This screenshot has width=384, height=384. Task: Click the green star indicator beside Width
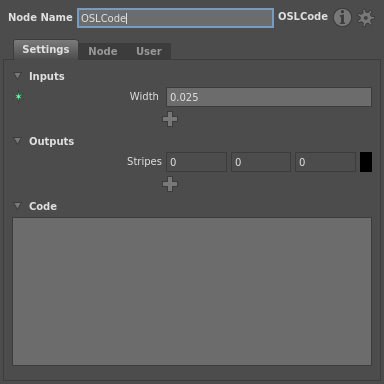coord(18,97)
